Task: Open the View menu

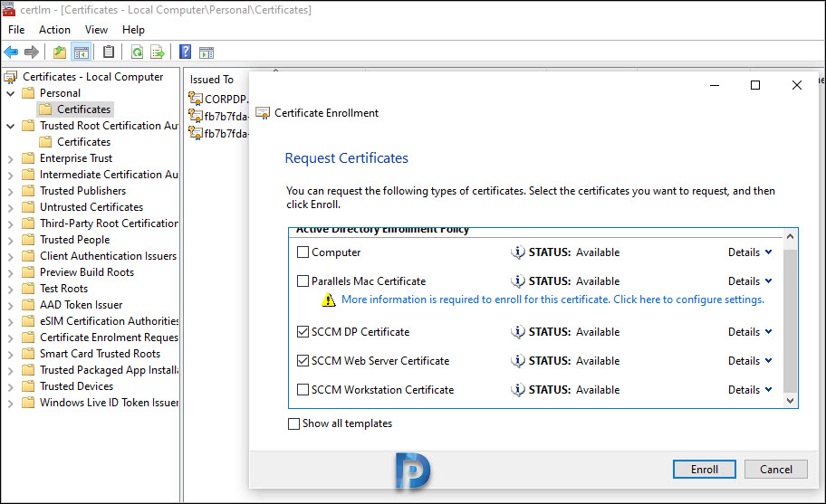Action: (96, 30)
